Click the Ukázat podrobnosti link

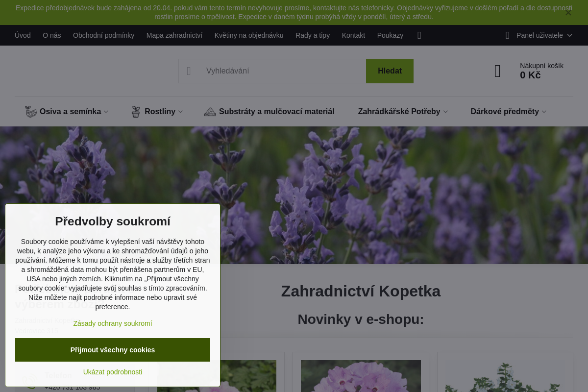[113, 372]
